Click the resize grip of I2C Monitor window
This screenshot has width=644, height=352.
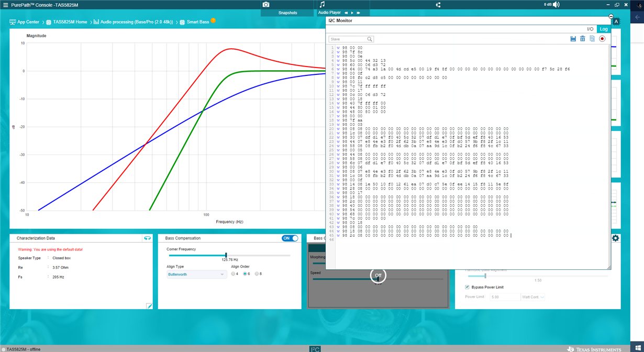point(608,267)
